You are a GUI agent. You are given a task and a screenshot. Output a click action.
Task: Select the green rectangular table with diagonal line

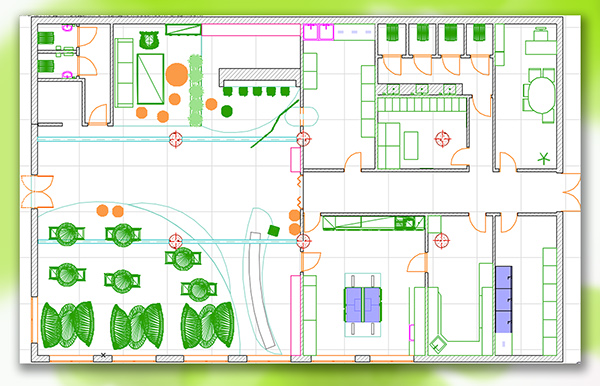pyautogui.click(x=150, y=79)
